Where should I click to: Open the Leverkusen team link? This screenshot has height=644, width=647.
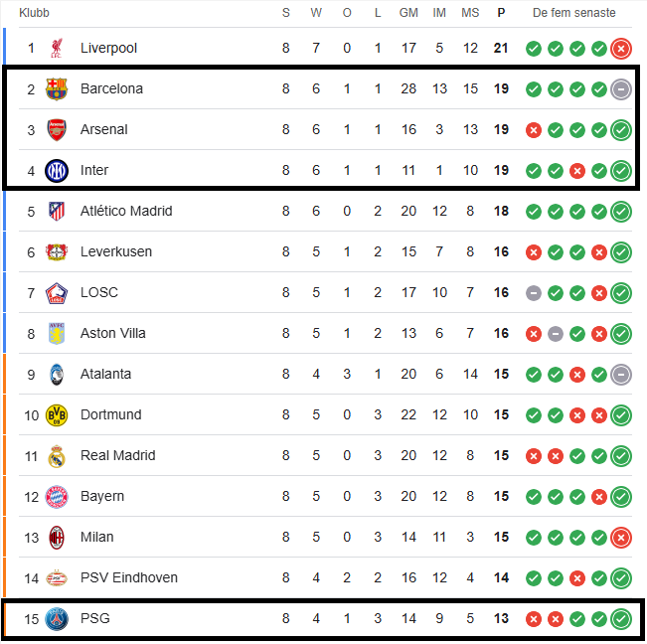[x=116, y=251]
